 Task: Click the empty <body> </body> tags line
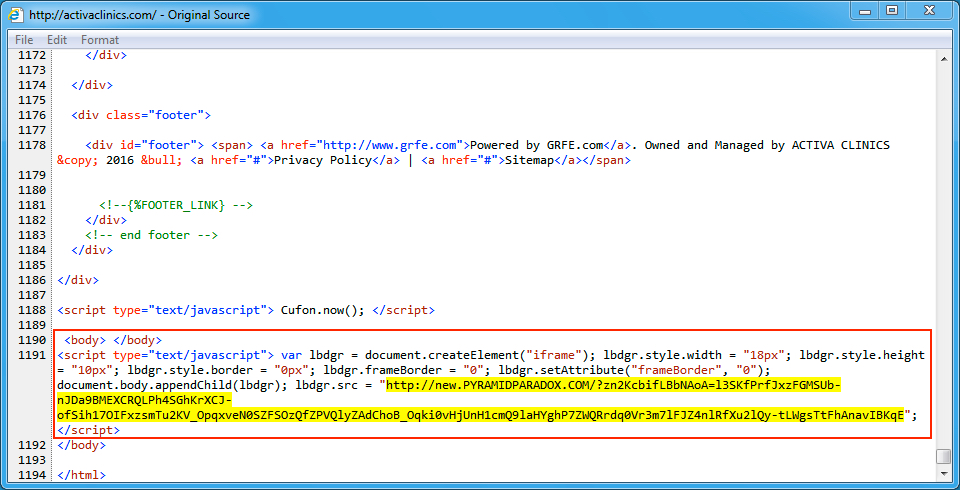(x=113, y=340)
